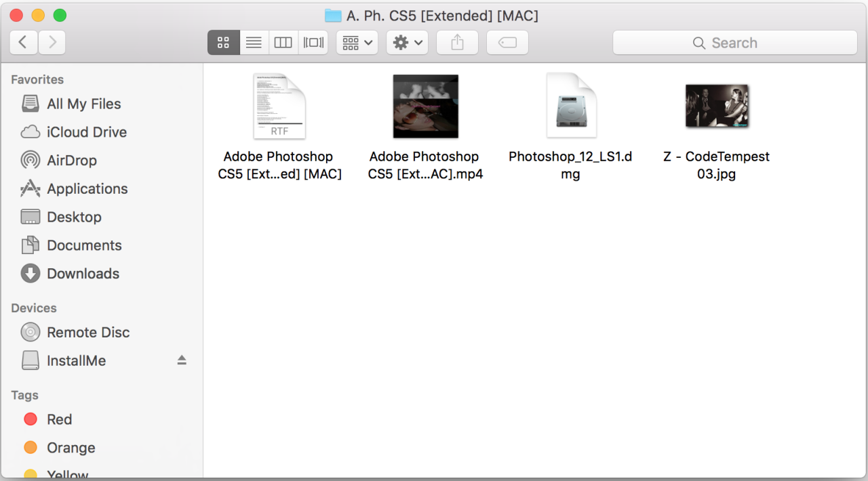Open AirDrop in sidebar
The width and height of the screenshot is (868, 481).
click(x=71, y=161)
